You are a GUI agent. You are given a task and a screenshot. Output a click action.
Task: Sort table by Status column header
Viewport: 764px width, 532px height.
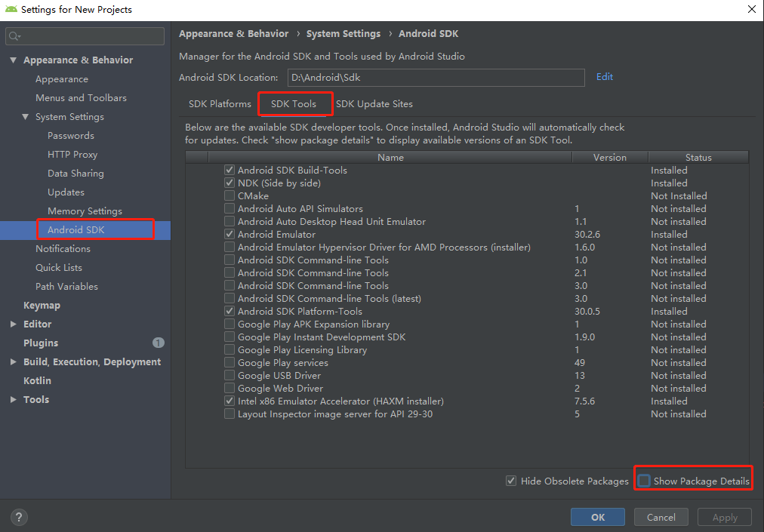[698, 158]
